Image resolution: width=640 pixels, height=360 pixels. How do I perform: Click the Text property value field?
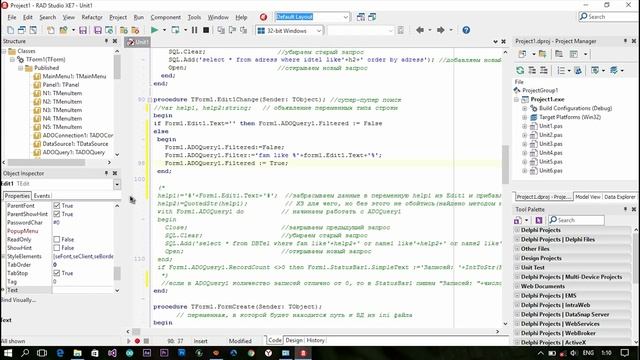(x=83, y=290)
